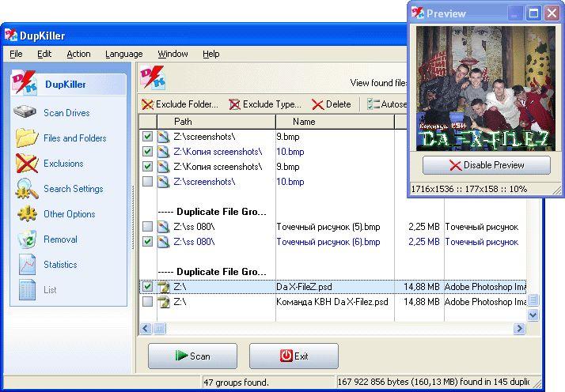The width and height of the screenshot is (565, 392).
Task: Go to Scan Drives label in sidebar
Action: [66, 113]
